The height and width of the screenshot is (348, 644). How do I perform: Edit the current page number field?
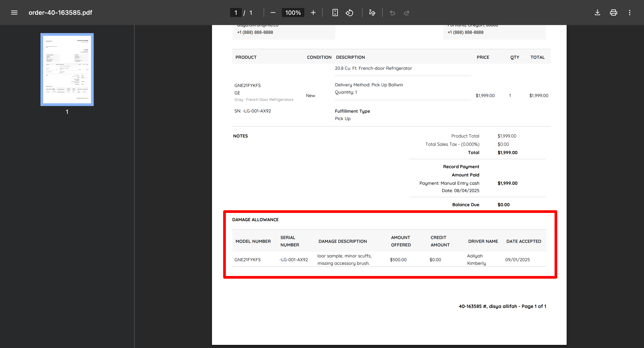click(235, 13)
